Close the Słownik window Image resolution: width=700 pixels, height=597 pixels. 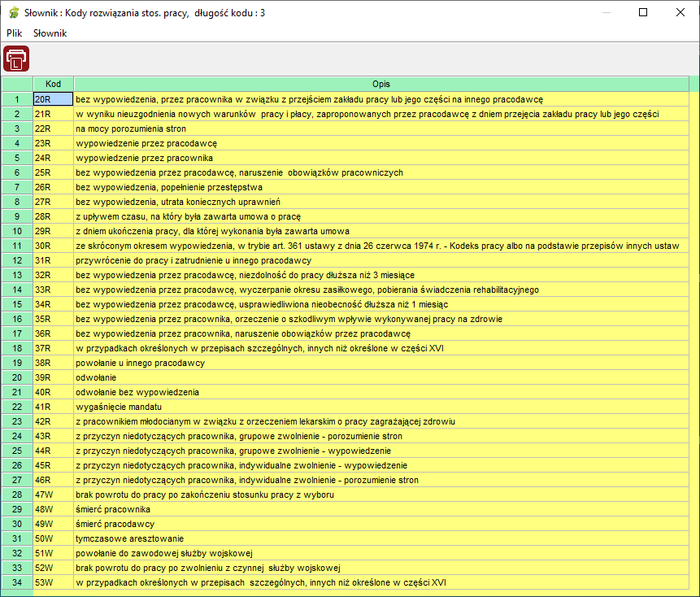[x=680, y=12]
